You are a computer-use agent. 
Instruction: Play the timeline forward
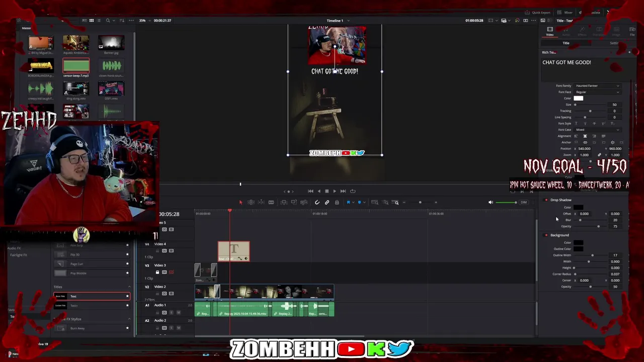click(335, 191)
